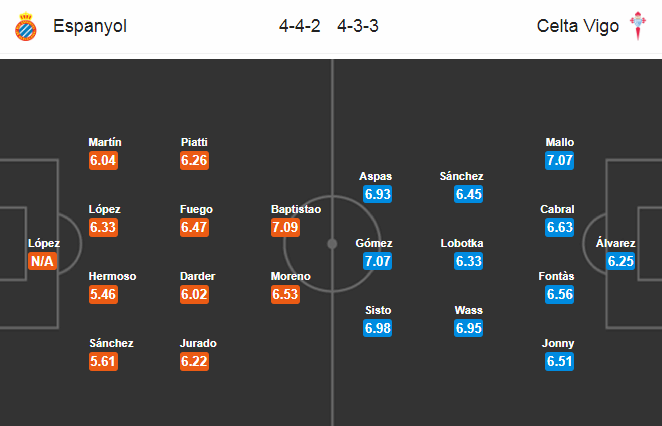Select Aspas's 6.93 rating badge
The width and height of the screenshot is (662, 426).
click(377, 194)
